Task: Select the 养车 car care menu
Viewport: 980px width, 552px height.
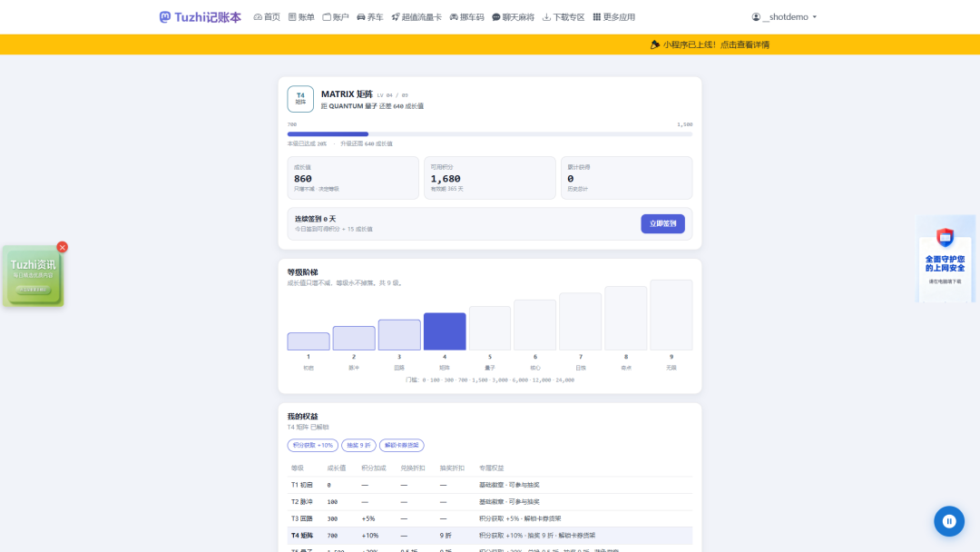Action: [x=370, y=17]
